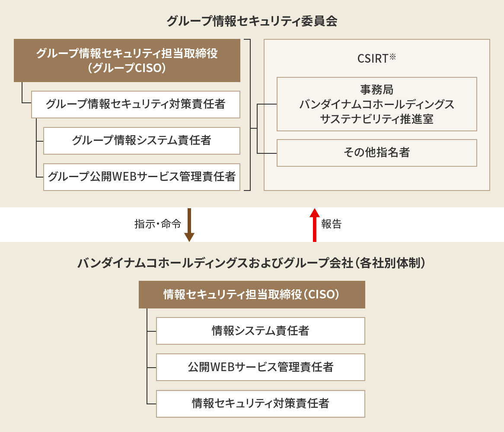Select the グループ情報セキュリティ担当取締役 (グループCISO) box
The height and width of the screenshot is (432, 504).
tap(127, 60)
